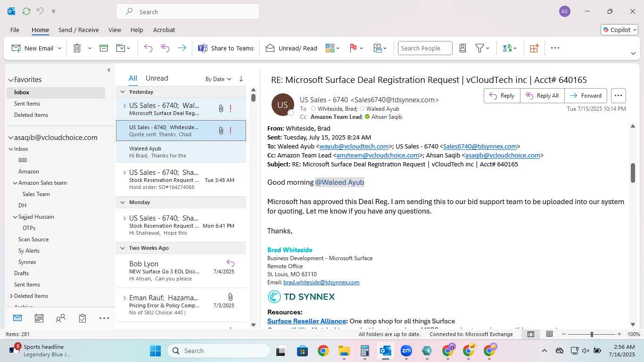Show only Unread messages

click(x=157, y=78)
